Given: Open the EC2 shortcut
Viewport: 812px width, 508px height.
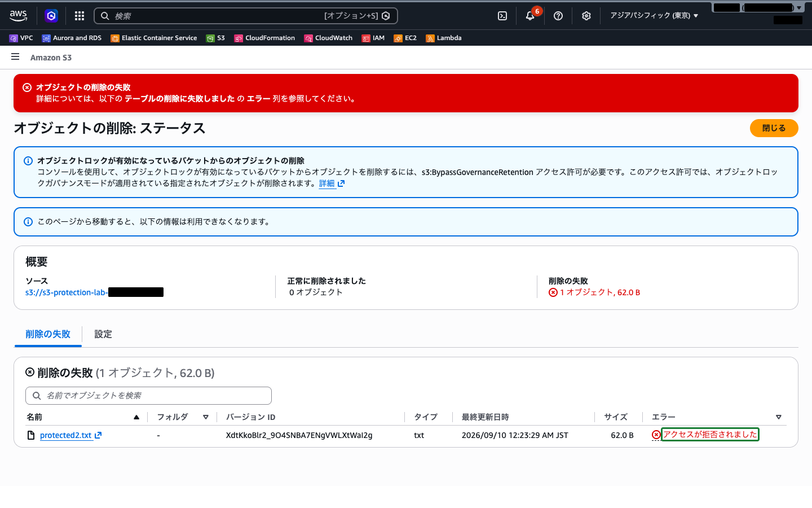Looking at the screenshot, I should coord(405,38).
